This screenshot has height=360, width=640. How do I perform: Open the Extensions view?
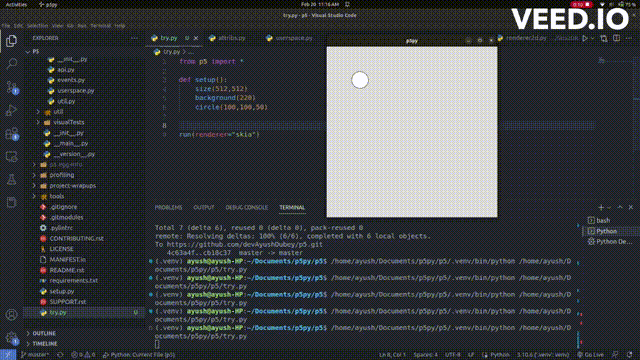point(11,133)
